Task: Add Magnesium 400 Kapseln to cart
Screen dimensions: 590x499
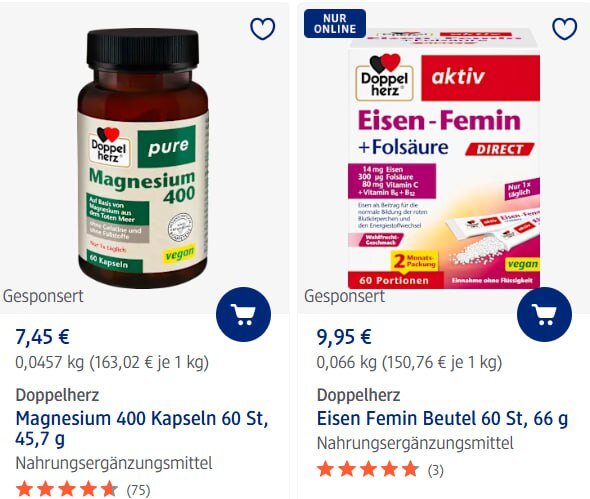Action: point(243,315)
